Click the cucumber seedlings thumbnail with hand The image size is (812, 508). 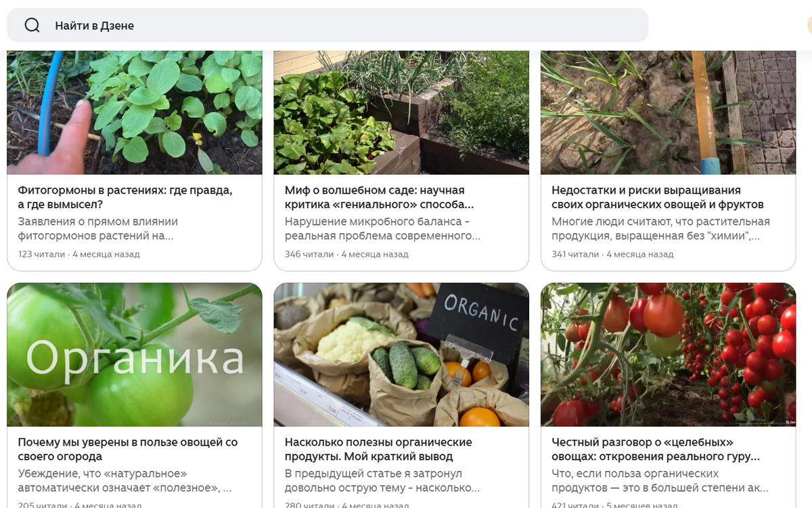click(x=134, y=112)
